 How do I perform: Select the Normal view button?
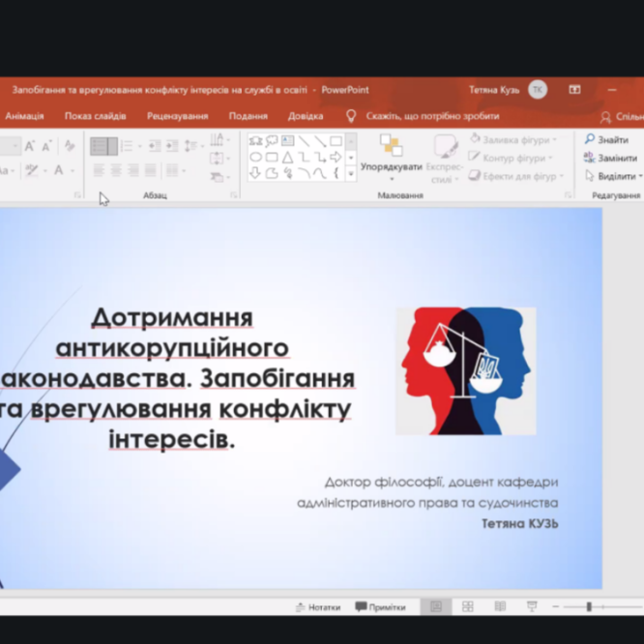[436, 606]
